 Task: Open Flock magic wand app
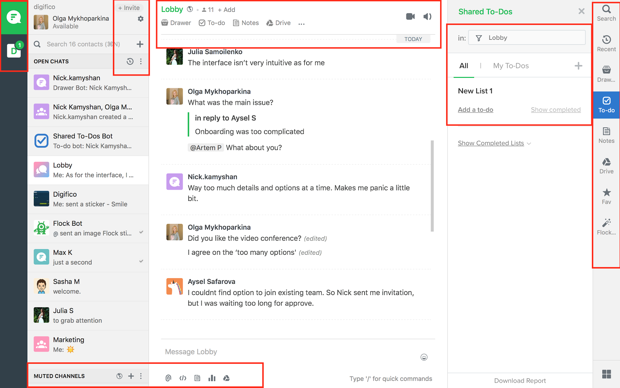[x=606, y=227]
